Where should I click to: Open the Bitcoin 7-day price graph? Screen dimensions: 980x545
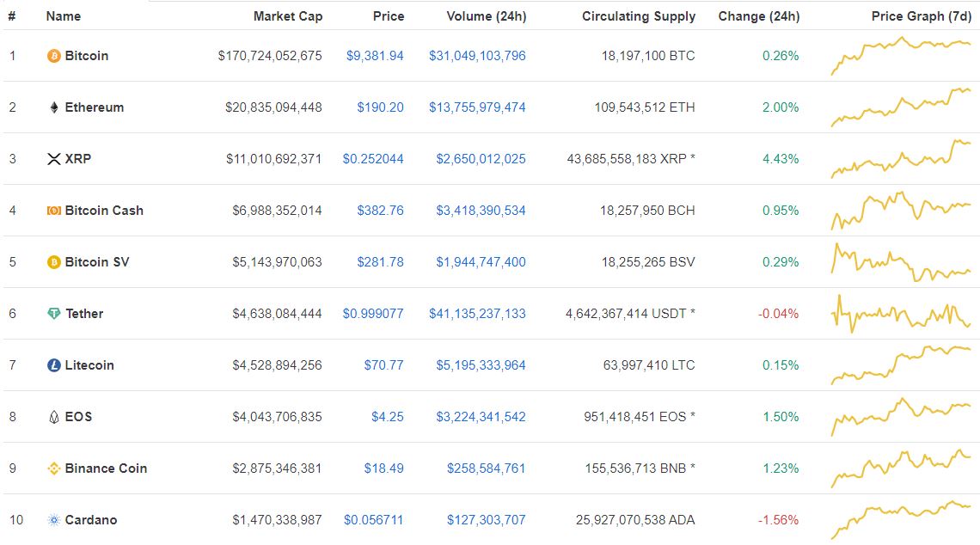tap(901, 56)
